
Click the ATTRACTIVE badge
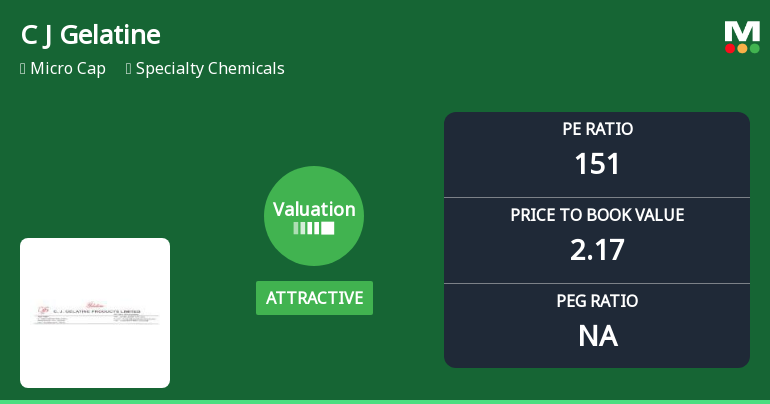(314, 298)
